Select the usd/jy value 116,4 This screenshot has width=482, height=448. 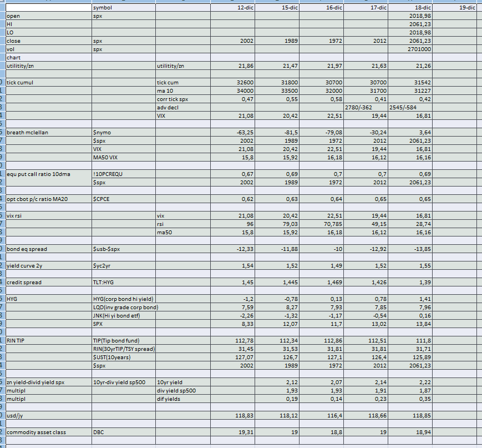pyautogui.click(x=322, y=416)
